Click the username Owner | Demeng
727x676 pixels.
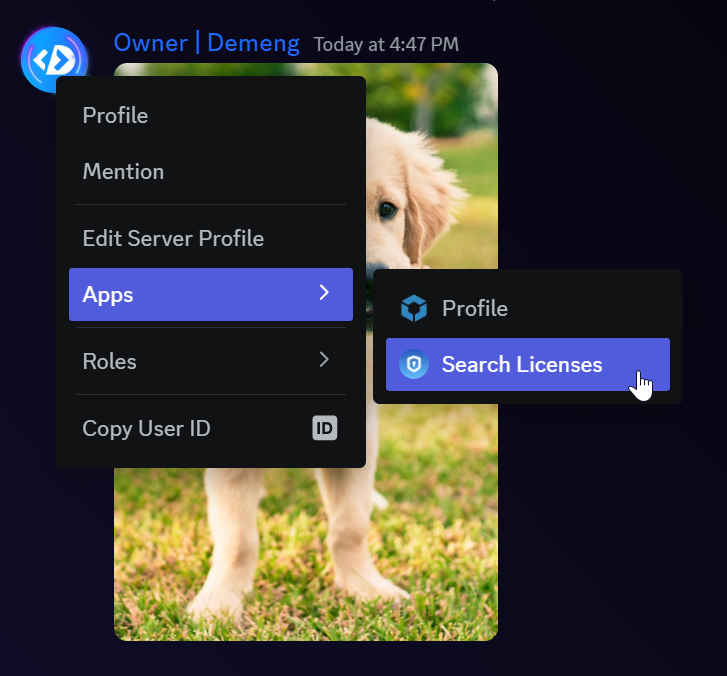(x=206, y=43)
